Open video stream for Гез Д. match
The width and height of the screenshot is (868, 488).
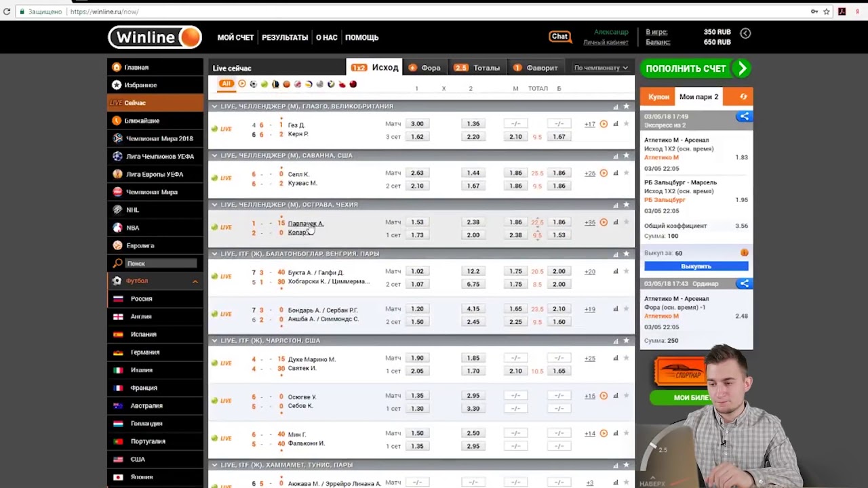pyautogui.click(x=604, y=124)
